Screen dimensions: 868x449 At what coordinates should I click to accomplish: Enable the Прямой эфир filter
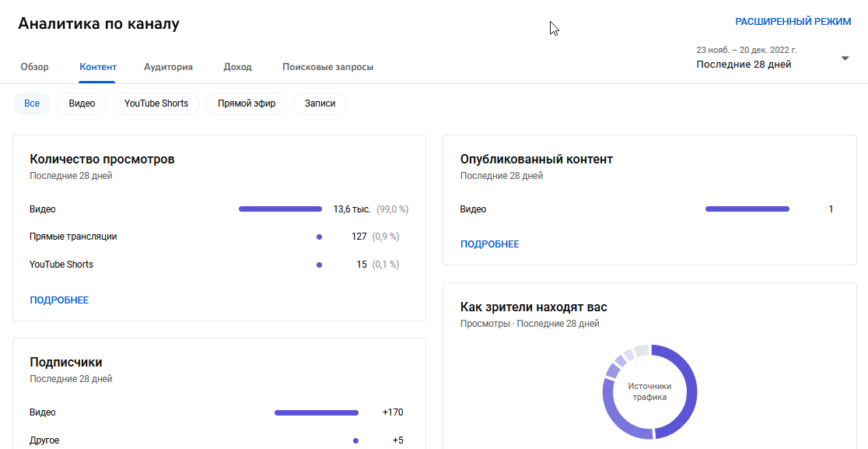click(246, 103)
